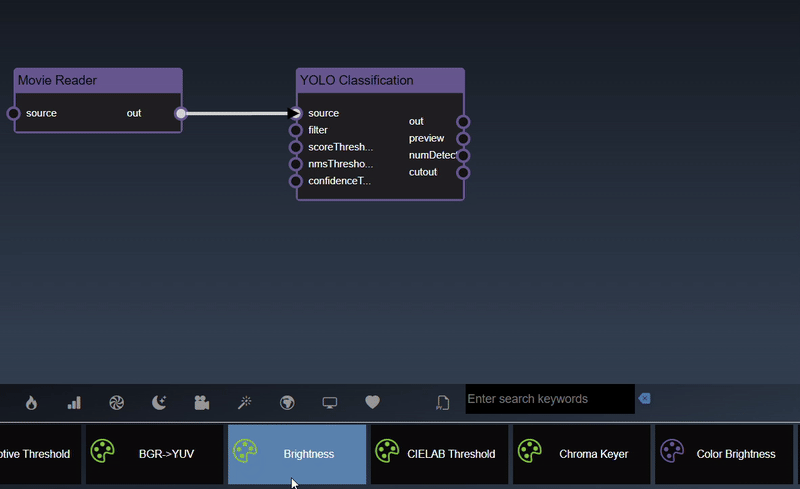The image size is (800, 489).
Task: Click the Enter search keywords field
Action: [x=549, y=399]
